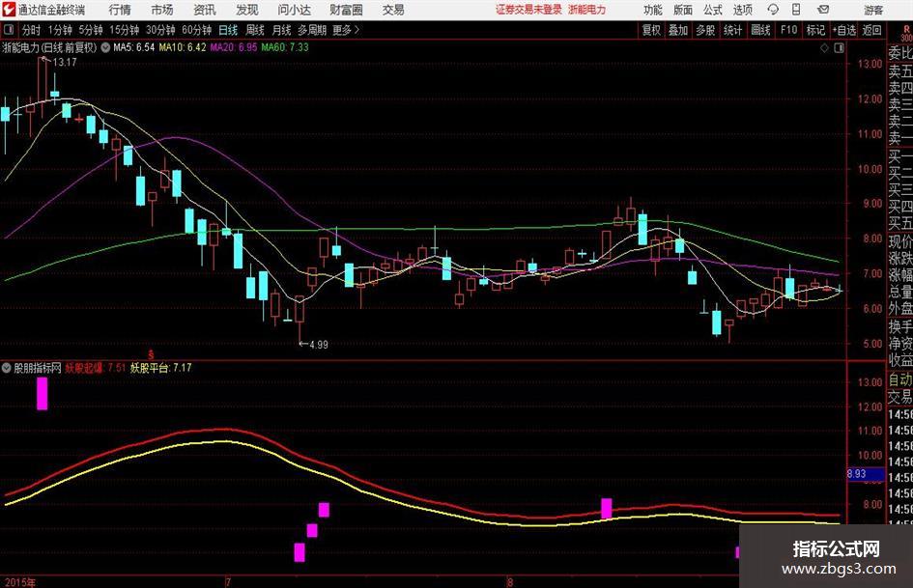913x588 pixels.
Task: Switch to the 1分钟 period tab
Action: tap(59, 30)
